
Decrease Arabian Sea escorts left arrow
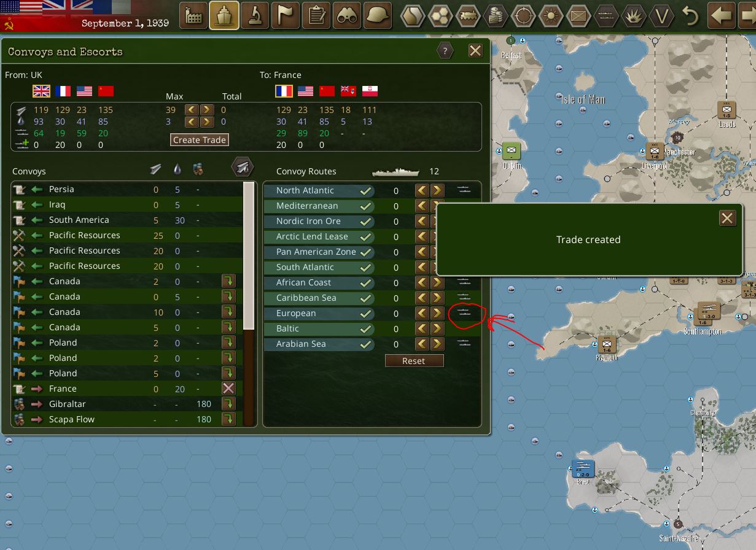(422, 344)
